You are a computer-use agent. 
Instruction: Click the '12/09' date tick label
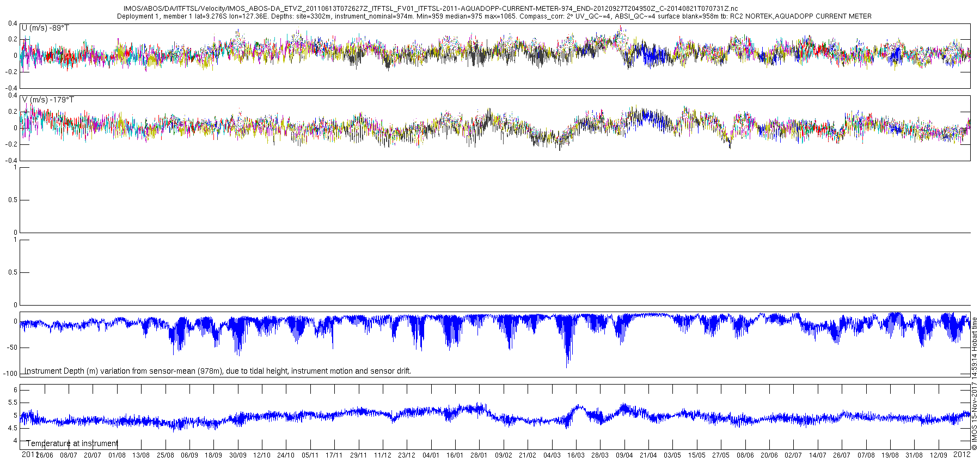pyautogui.click(x=939, y=455)
